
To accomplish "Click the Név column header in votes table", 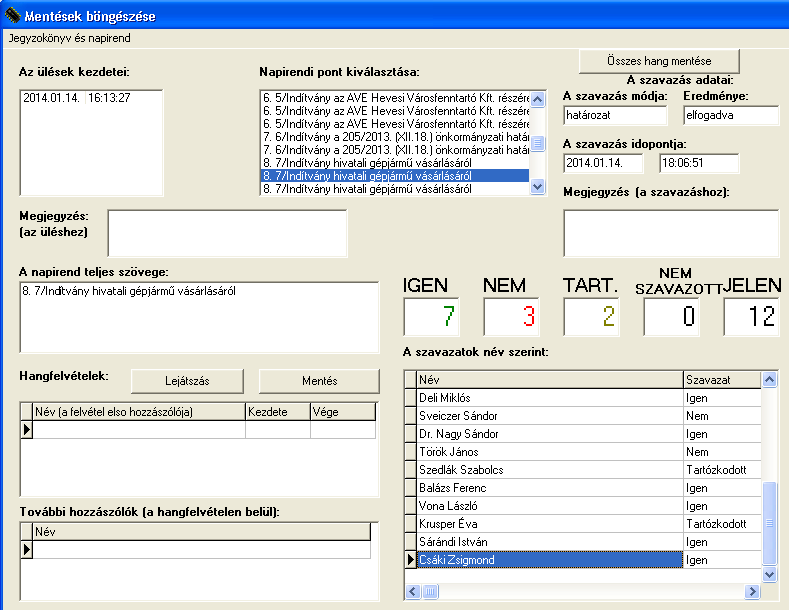I will pyautogui.click(x=549, y=380).
